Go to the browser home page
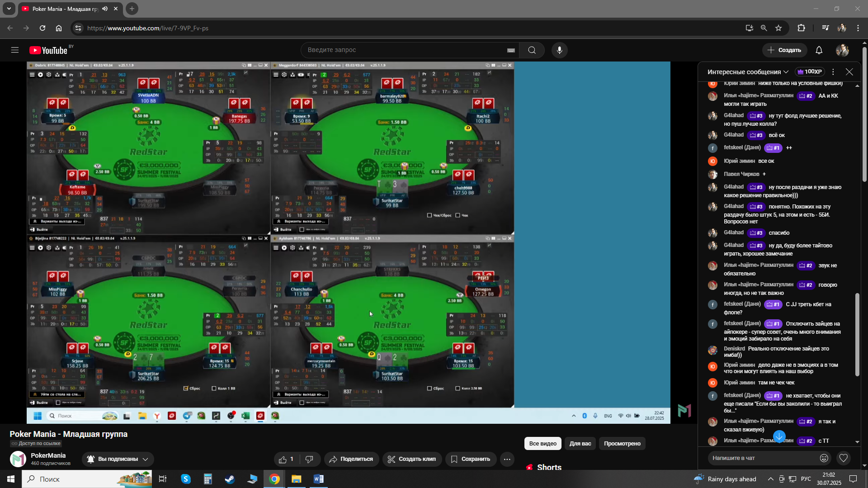This screenshot has width=868, height=488. [x=59, y=28]
